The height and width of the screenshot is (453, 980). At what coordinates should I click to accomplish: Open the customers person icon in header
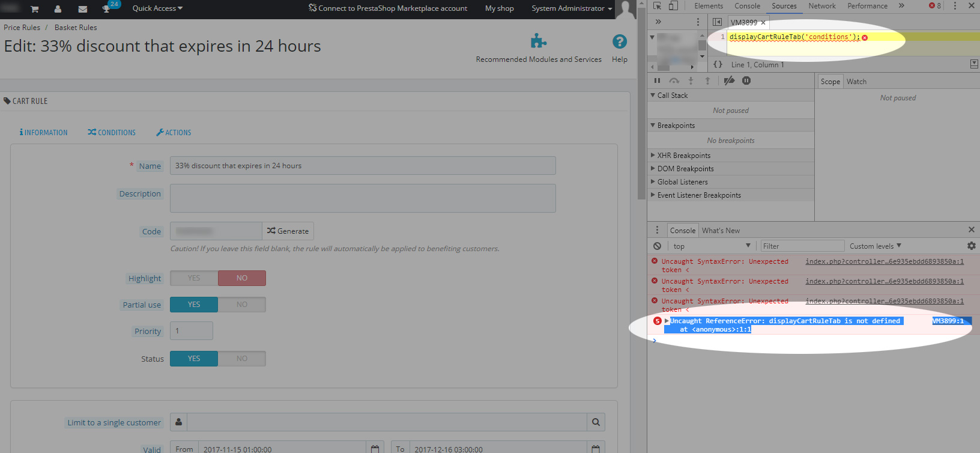[x=58, y=9]
